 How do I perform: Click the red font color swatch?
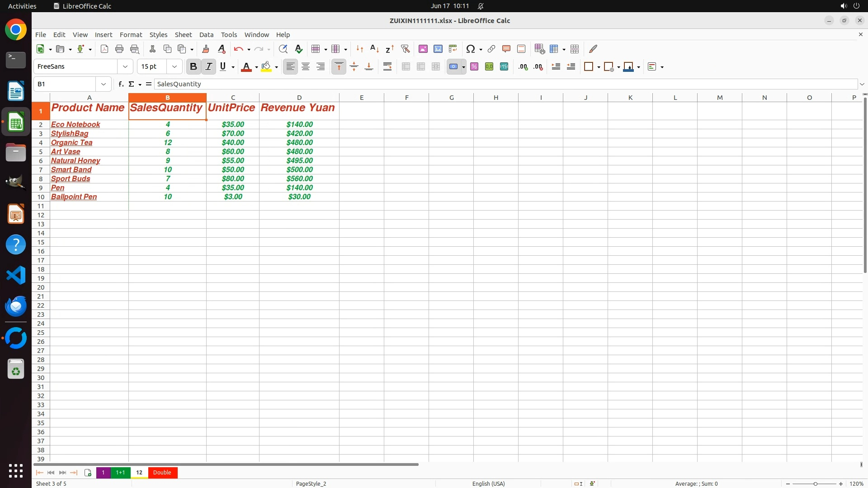click(246, 67)
